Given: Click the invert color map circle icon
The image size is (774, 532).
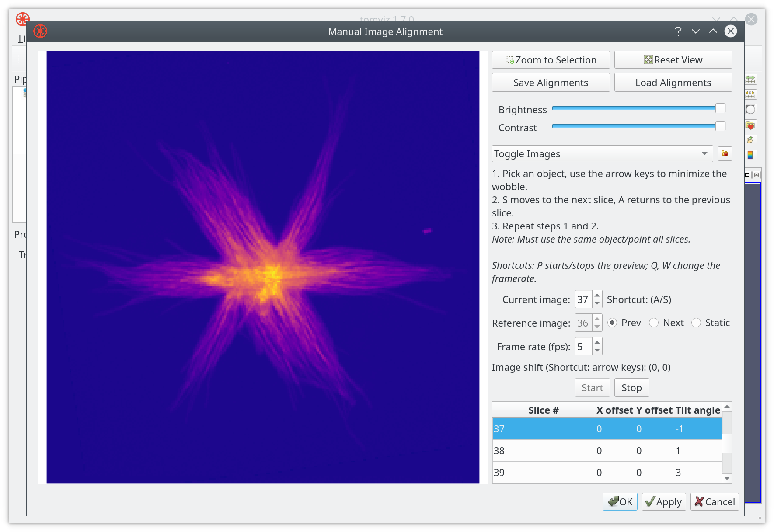Looking at the screenshot, I should point(750,110).
